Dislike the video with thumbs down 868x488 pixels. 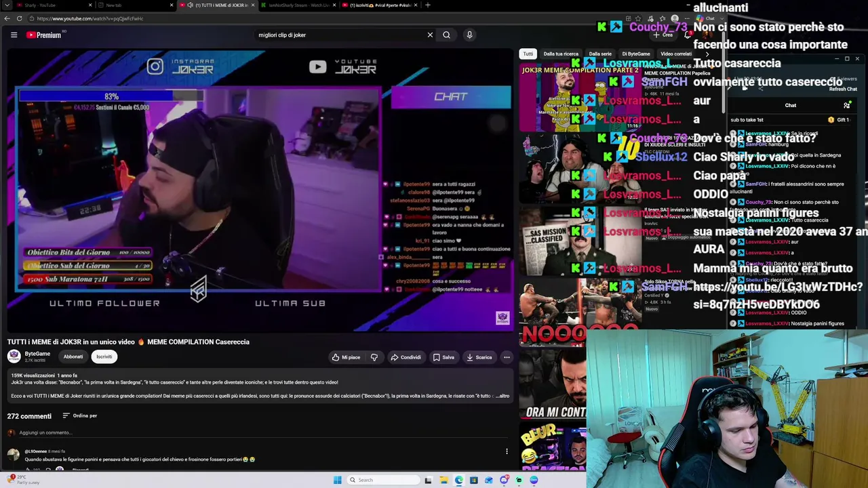coord(374,357)
